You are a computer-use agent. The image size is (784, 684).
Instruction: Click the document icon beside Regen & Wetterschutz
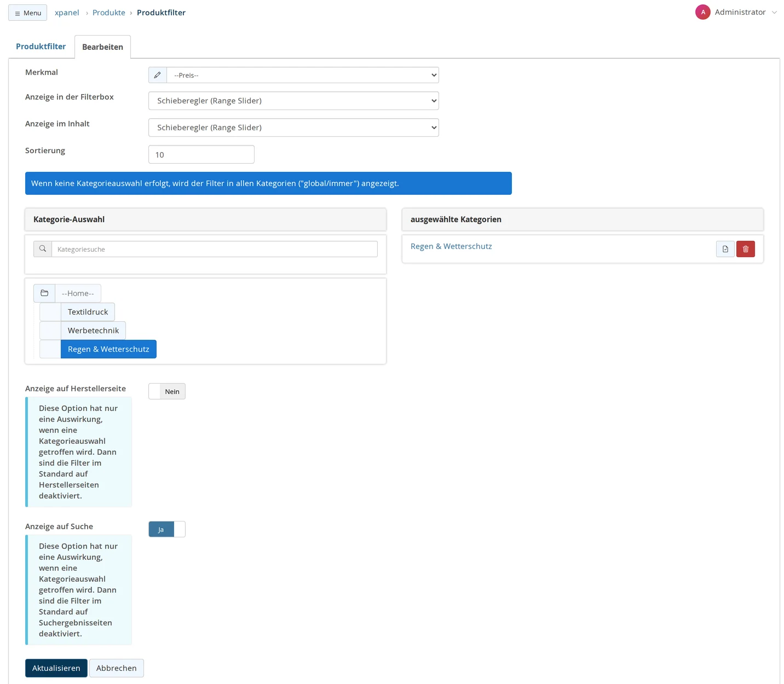click(x=725, y=249)
